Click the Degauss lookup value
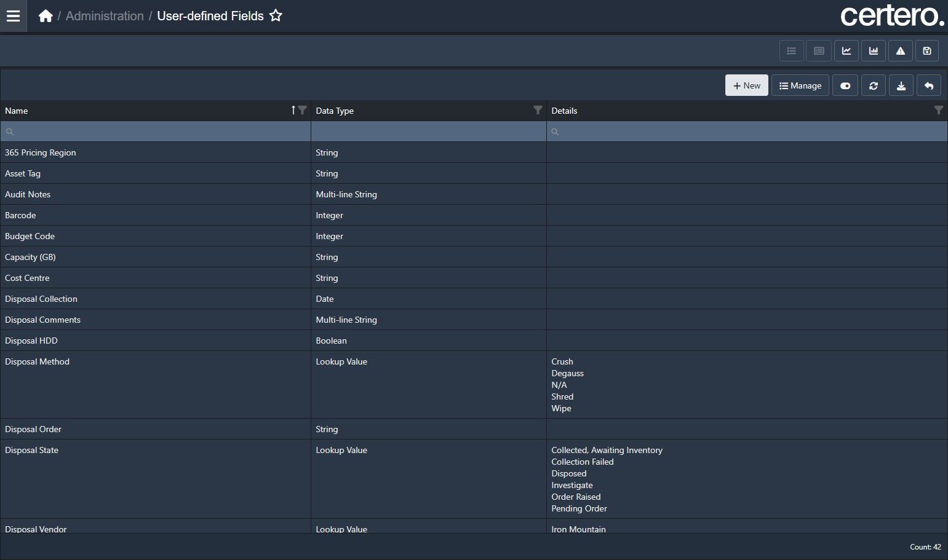 click(x=567, y=373)
